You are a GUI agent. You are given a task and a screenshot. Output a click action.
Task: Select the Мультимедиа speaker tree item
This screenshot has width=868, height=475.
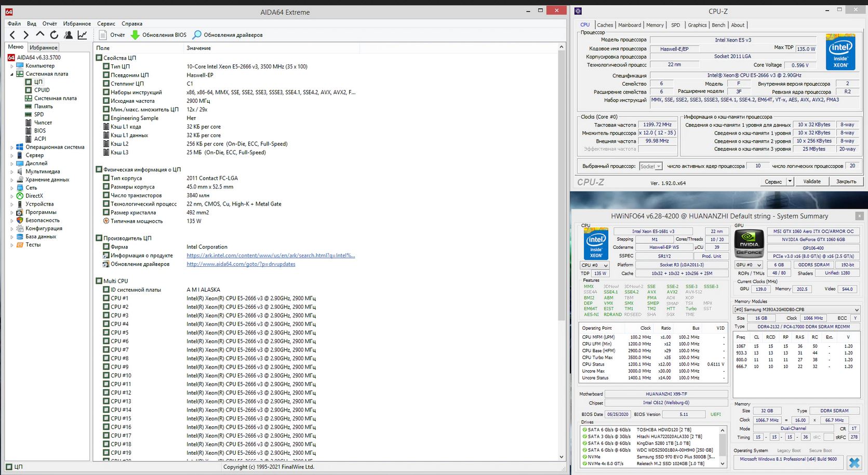(x=38, y=171)
